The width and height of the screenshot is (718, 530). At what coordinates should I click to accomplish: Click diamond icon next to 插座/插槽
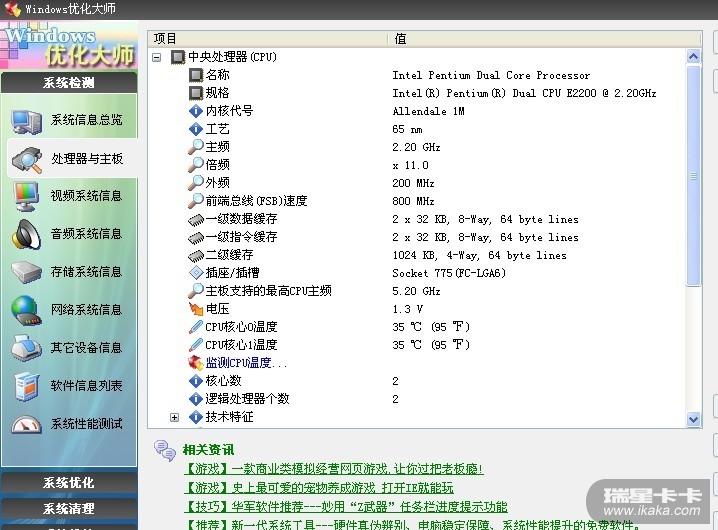point(196,273)
